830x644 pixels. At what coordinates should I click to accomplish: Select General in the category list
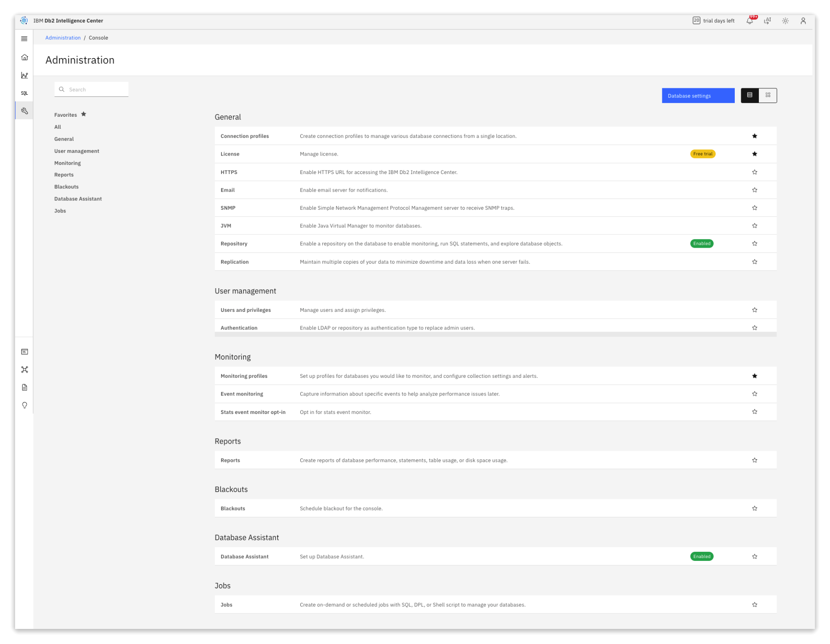[x=64, y=139]
